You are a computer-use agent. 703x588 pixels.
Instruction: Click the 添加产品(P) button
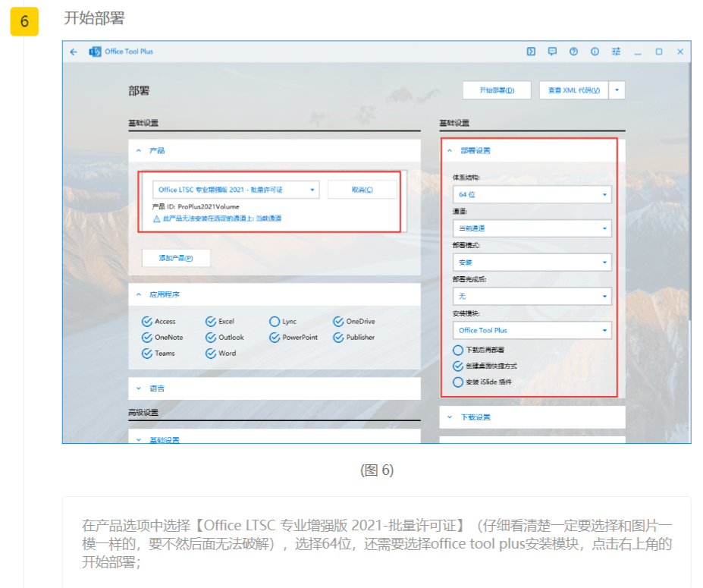(176, 259)
